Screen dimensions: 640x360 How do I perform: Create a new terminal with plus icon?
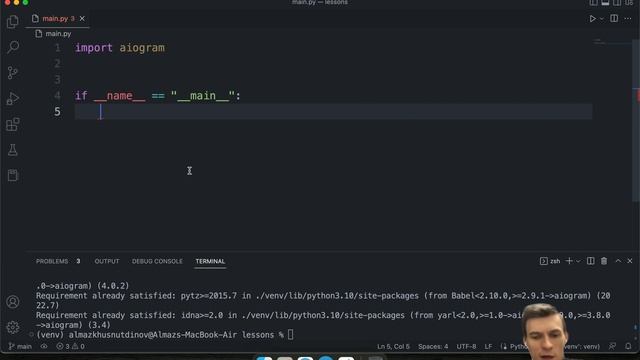click(569, 261)
